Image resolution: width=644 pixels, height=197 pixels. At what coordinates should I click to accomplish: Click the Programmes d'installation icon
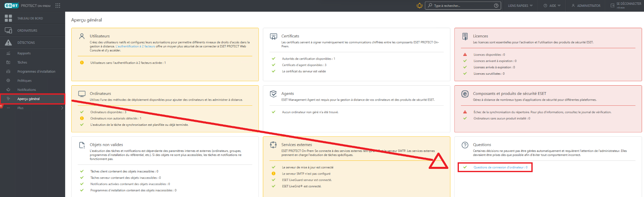[8, 72]
